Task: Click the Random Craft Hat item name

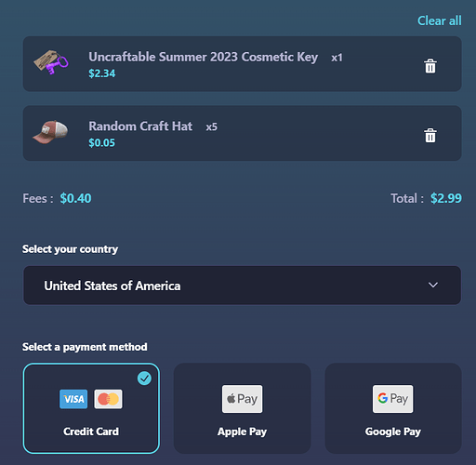Action: click(140, 126)
